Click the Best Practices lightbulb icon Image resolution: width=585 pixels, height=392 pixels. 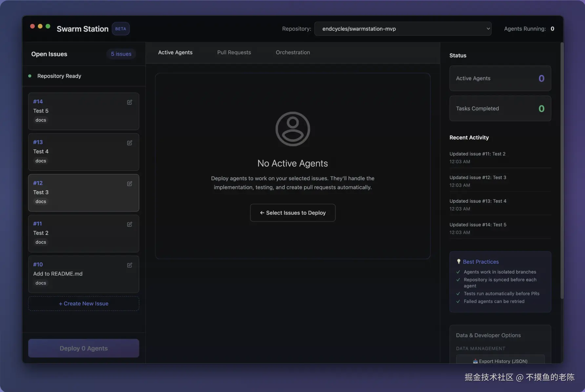coord(459,261)
